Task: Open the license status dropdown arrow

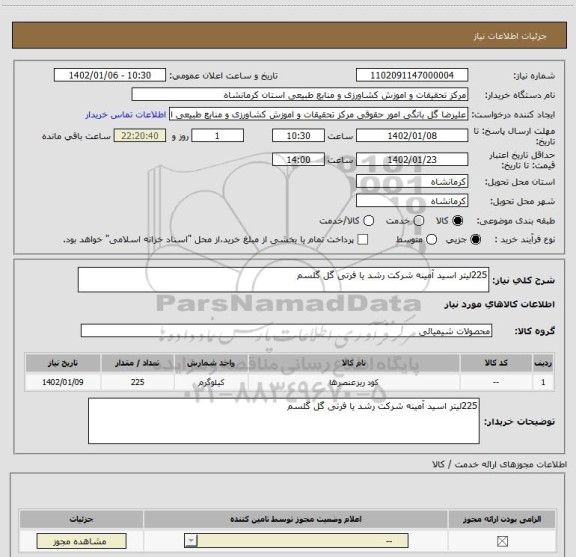Action: [191, 541]
